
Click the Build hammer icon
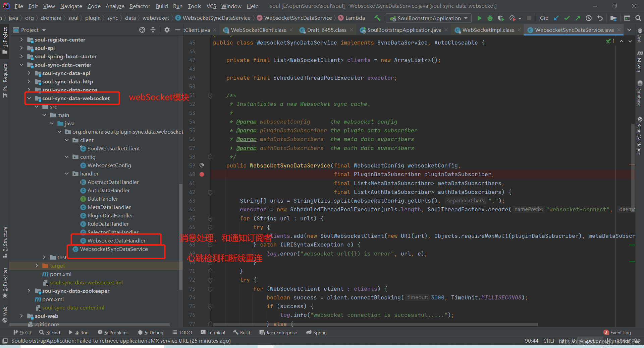click(x=378, y=18)
